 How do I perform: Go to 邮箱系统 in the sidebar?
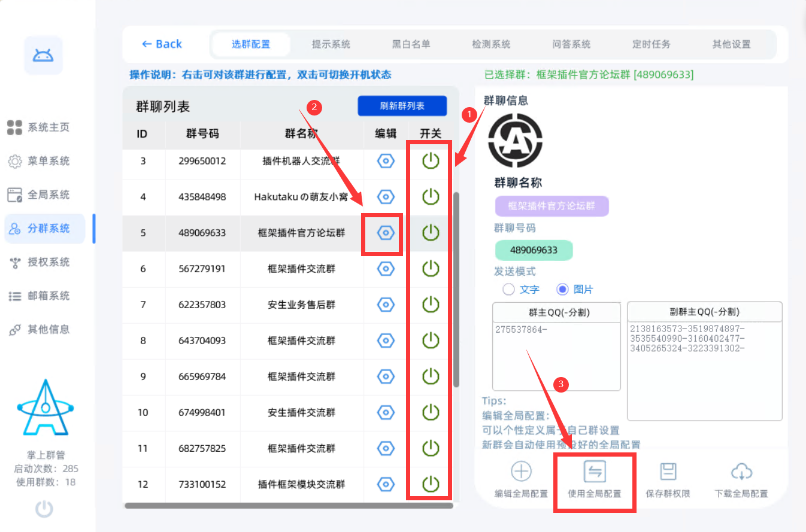[x=48, y=296]
